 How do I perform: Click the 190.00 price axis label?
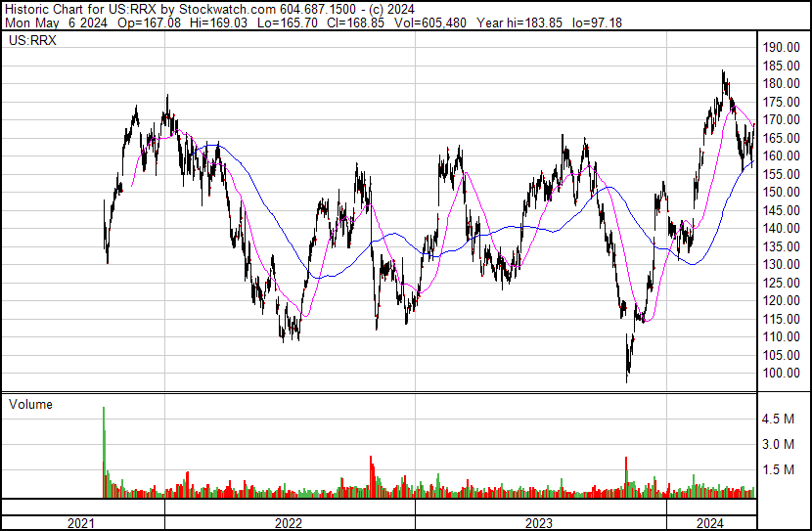pyautogui.click(x=783, y=47)
